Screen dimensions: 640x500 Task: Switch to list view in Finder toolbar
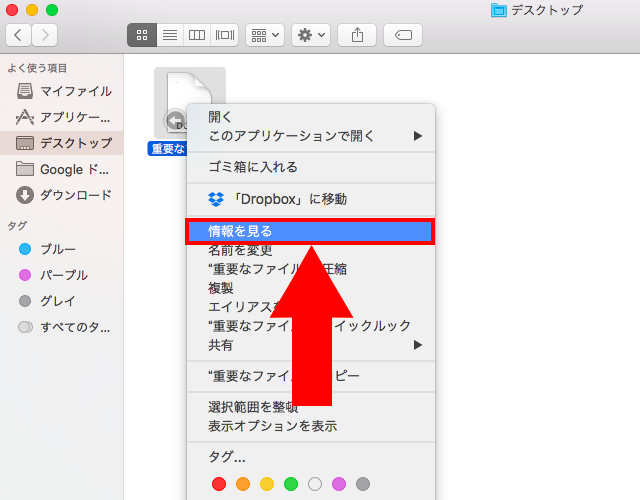pyautogui.click(x=170, y=35)
